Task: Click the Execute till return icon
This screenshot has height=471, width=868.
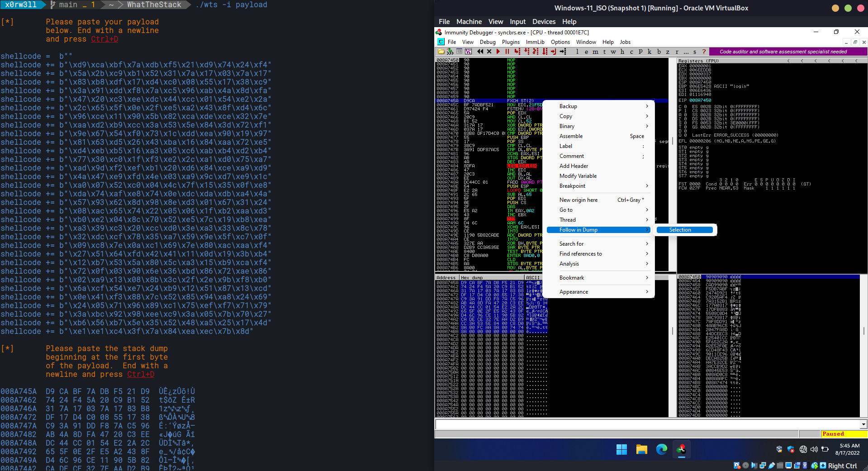Action: point(554,52)
